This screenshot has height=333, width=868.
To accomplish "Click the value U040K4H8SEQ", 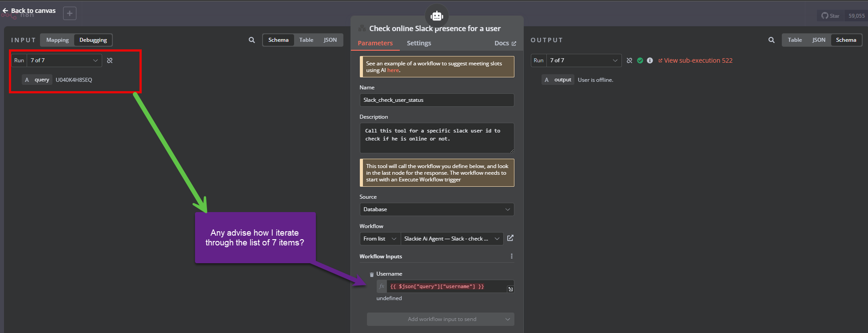I will (x=74, y=80).
